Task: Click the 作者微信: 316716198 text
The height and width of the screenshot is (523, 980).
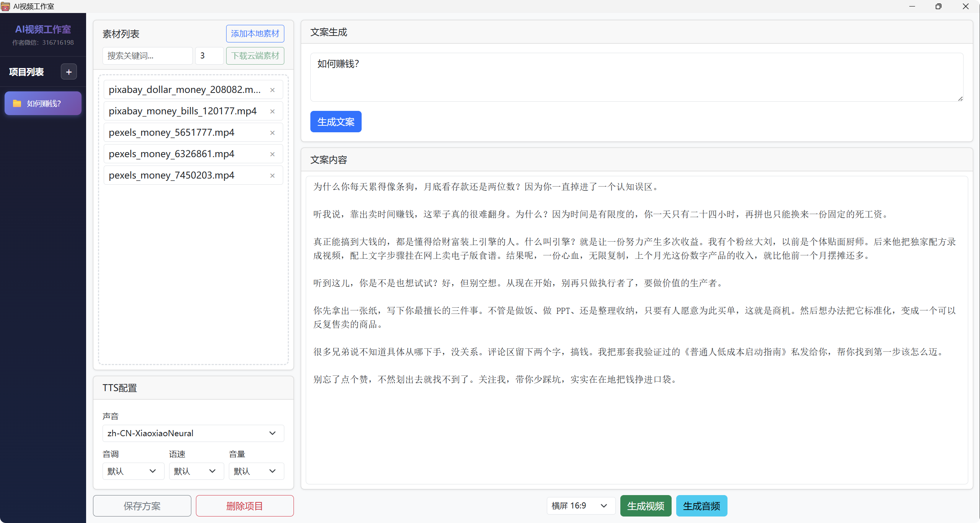Action: [43, 42]
